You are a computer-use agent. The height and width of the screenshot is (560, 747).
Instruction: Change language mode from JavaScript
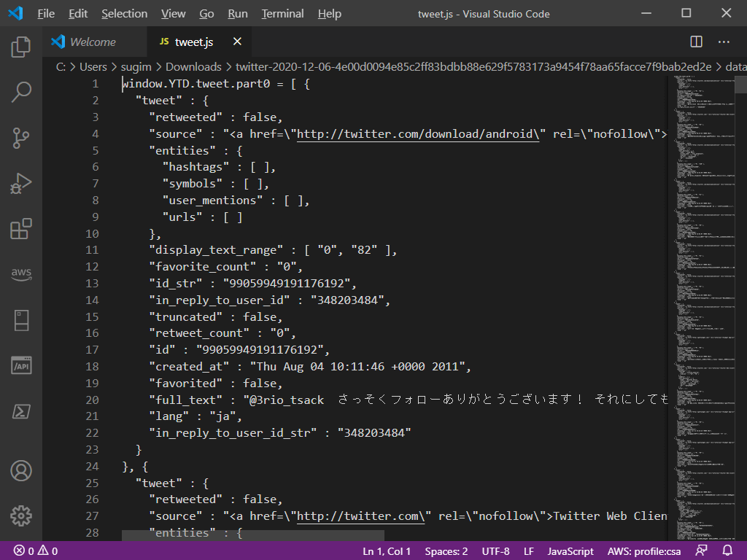(x=570, y=551)
